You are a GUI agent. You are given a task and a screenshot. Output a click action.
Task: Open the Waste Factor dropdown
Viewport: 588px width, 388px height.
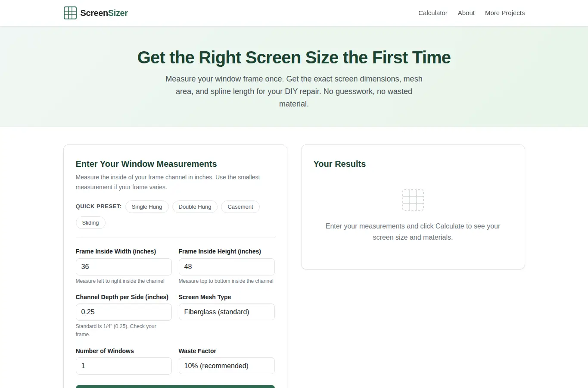click(x=227, y=366)
